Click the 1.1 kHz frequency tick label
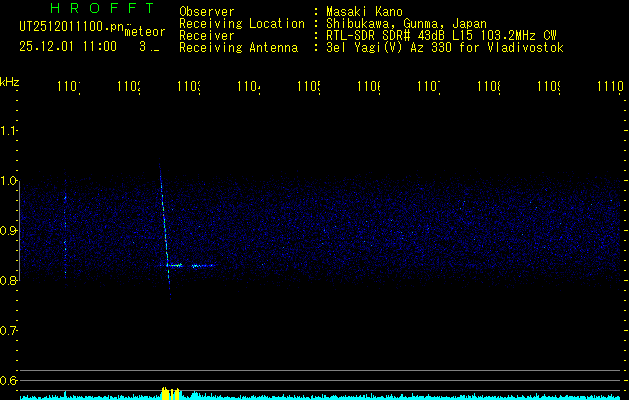 [x=9, y=130]
